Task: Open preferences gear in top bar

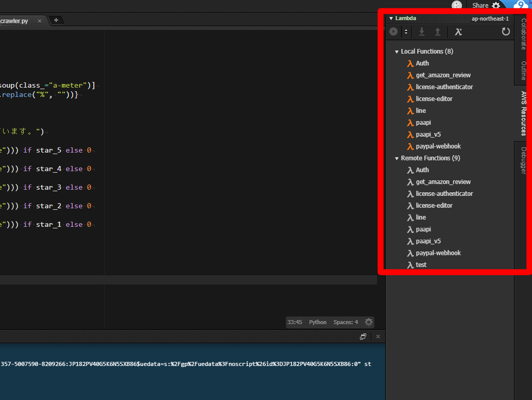Action: (496, 6)
